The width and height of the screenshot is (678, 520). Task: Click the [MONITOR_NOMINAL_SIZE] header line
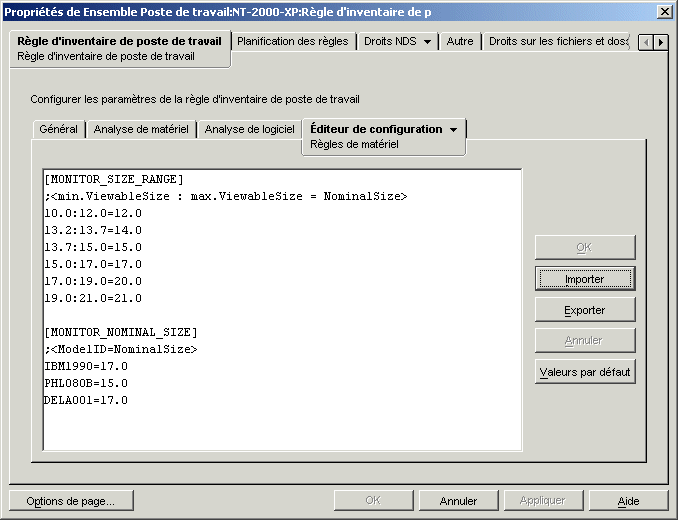(x=121, y=332)
